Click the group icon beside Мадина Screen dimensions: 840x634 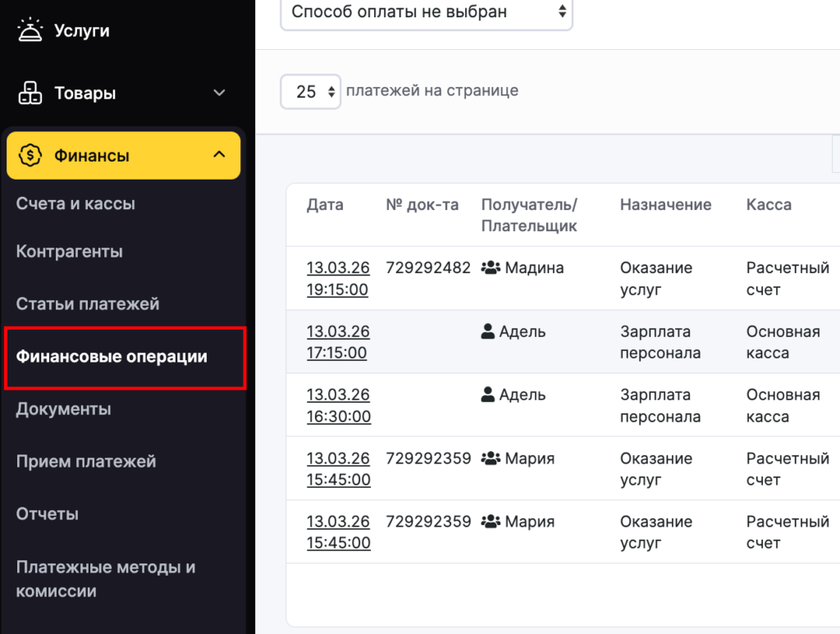click(491, 268)
